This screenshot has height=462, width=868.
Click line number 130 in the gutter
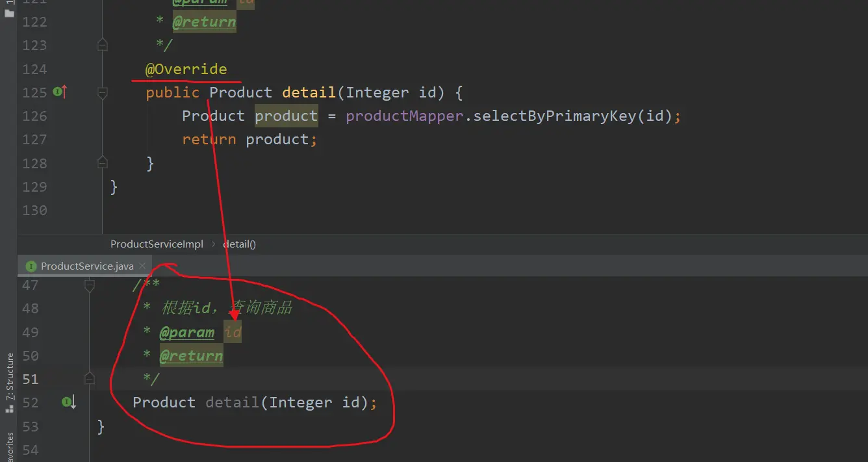point(35,211)
